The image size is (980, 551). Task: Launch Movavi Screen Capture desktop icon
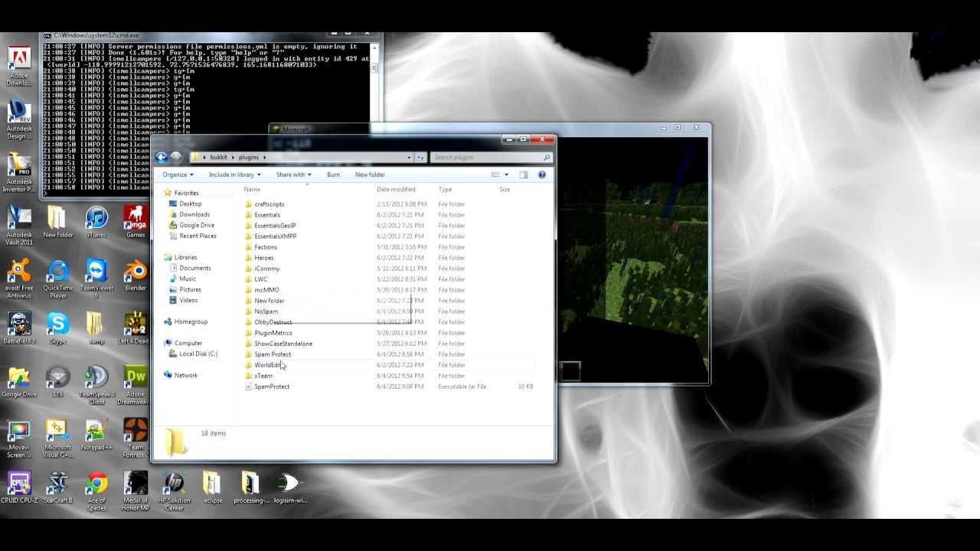pos(19,439)
